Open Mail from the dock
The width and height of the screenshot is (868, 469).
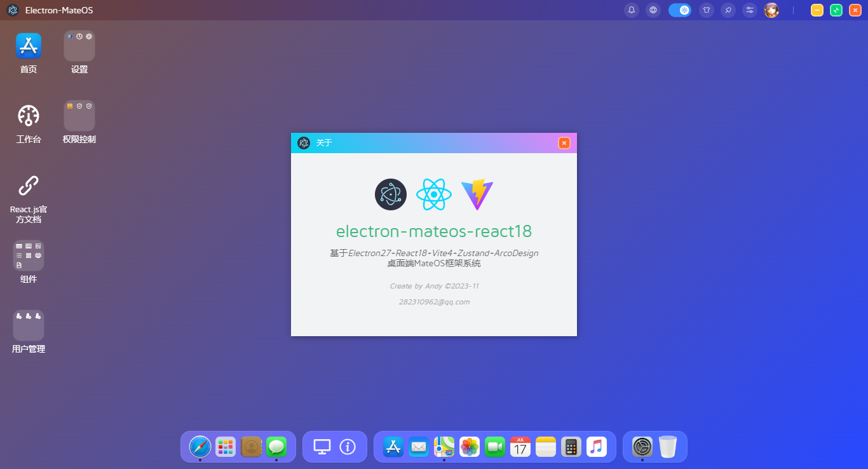tap(419, 447)
